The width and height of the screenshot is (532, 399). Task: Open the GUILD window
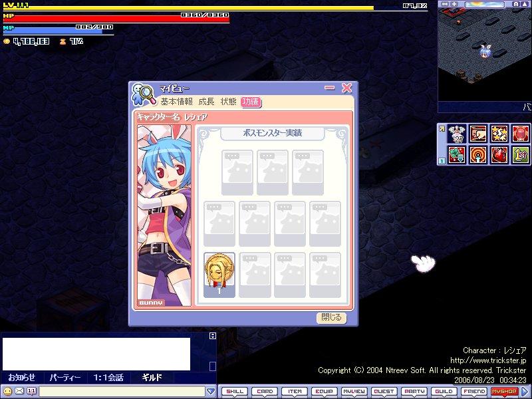444,392
